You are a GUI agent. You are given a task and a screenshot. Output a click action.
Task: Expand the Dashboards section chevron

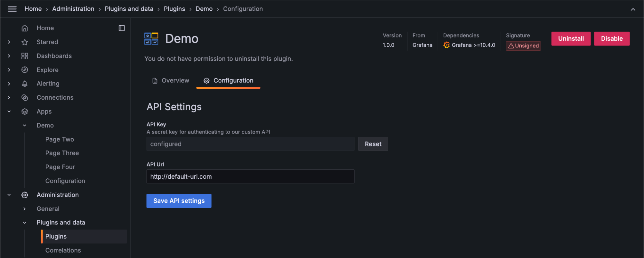[9, 56]
